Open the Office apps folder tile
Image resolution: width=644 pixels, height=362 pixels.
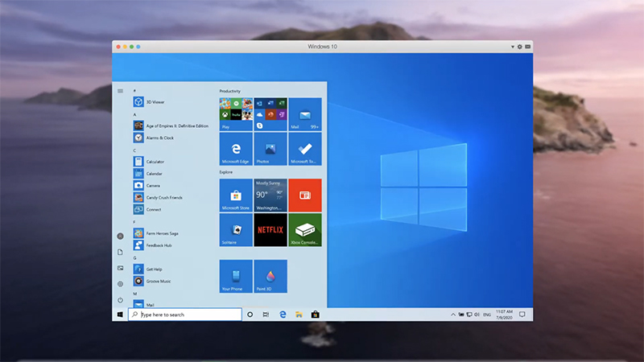pyautogui.click(x=270, y=114)
